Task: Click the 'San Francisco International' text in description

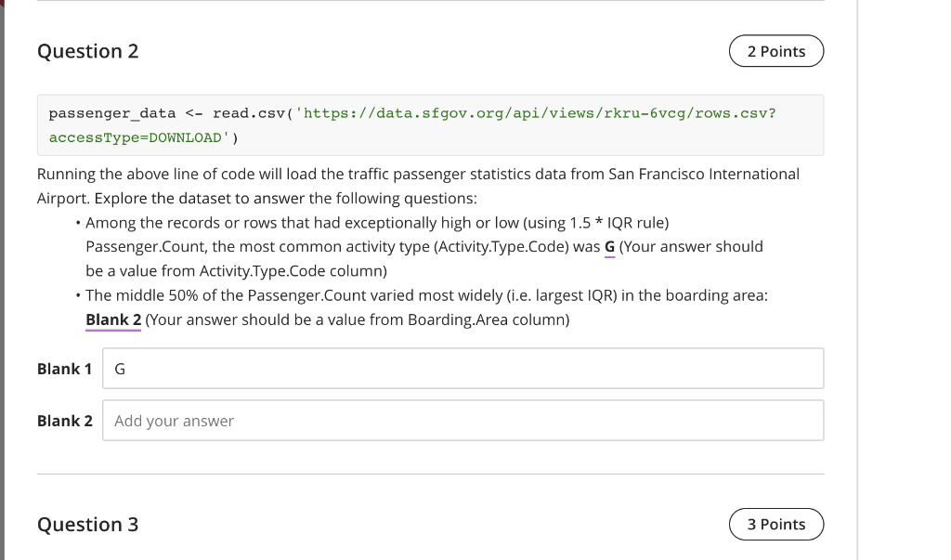Action: click(704, 174)
